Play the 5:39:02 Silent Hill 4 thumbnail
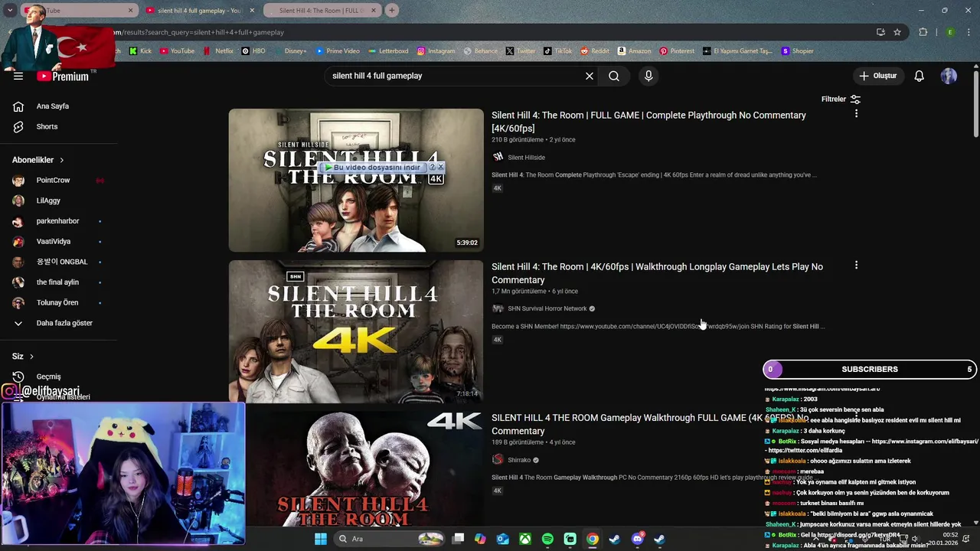 [356, 180]
